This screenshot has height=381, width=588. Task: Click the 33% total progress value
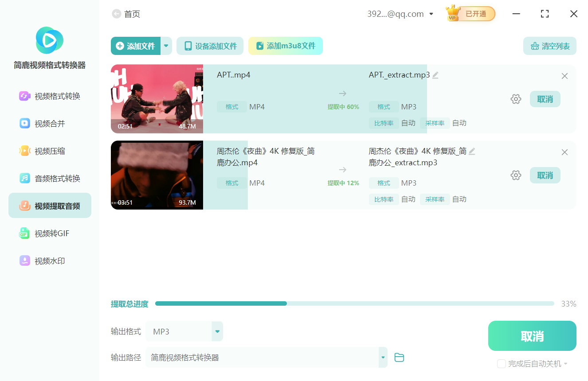point(568,304)
